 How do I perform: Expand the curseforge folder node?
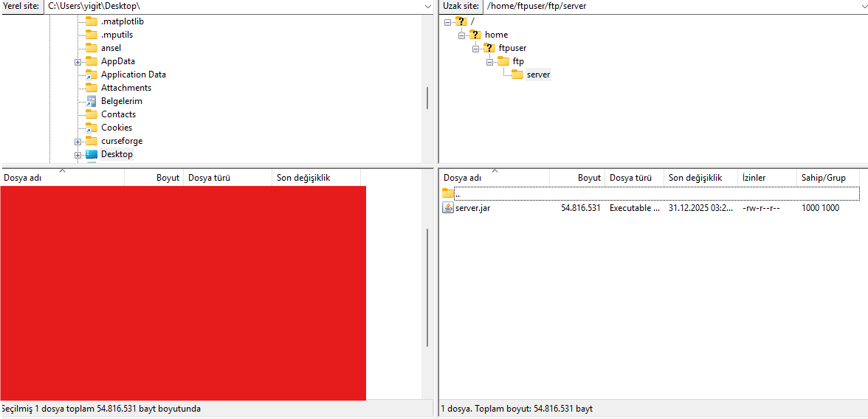[77, 142]
